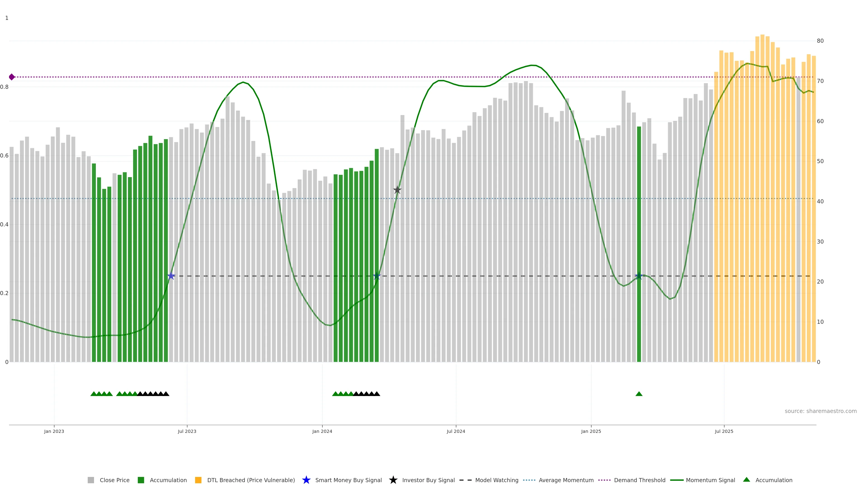
Task: Click the star marker on the 2025 green bar
Action: point(639,276)
